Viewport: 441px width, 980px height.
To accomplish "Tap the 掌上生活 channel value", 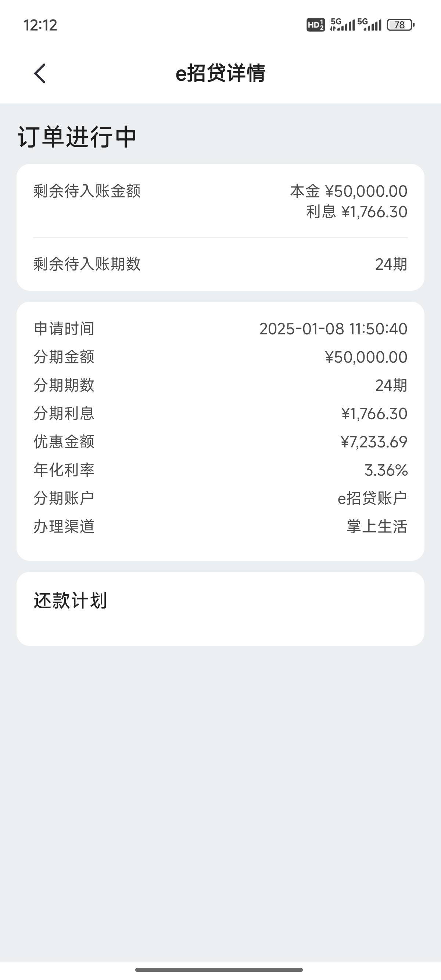I will tap(377, 527).
